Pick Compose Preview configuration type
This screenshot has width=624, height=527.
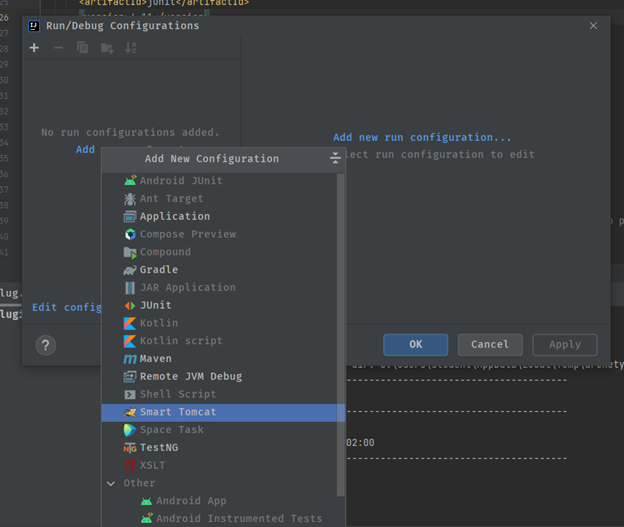(x=223, y=234)
